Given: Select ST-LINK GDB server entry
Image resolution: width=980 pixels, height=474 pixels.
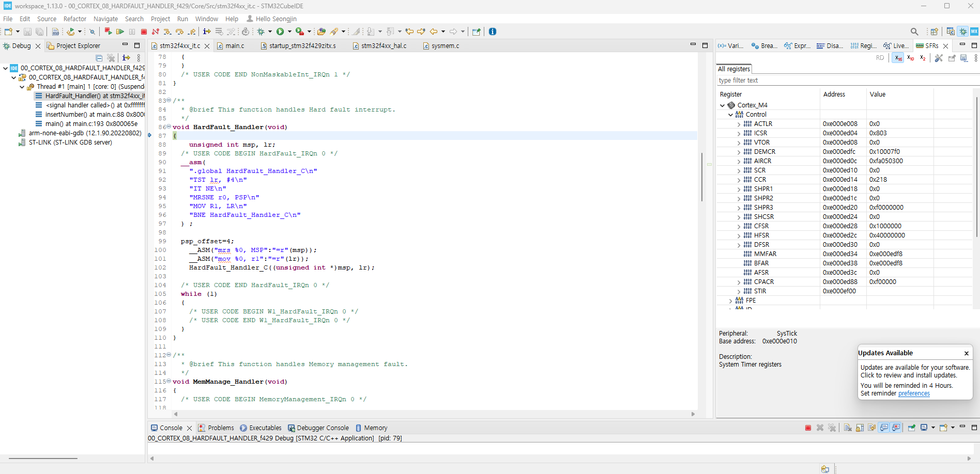Looking at the screenshot, I should 65,143.
